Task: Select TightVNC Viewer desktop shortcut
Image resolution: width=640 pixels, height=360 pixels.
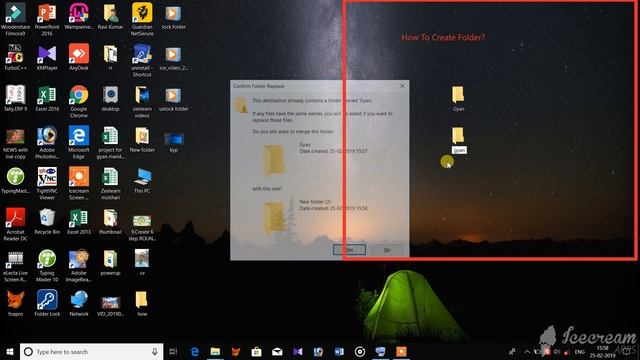Action: pos(47,183)
